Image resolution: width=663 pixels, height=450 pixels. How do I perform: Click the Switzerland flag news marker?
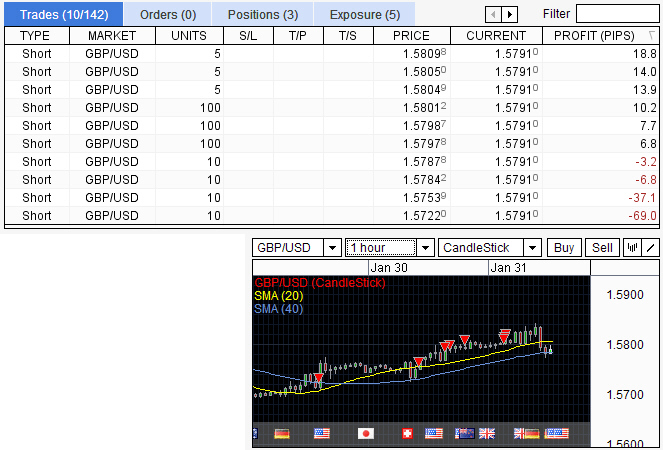407,433
